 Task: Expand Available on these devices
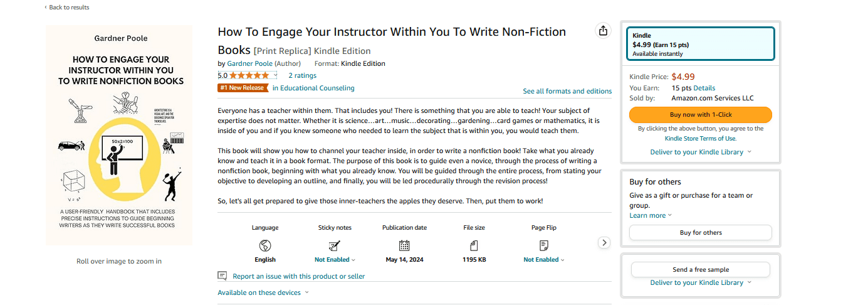click(263, 292)
